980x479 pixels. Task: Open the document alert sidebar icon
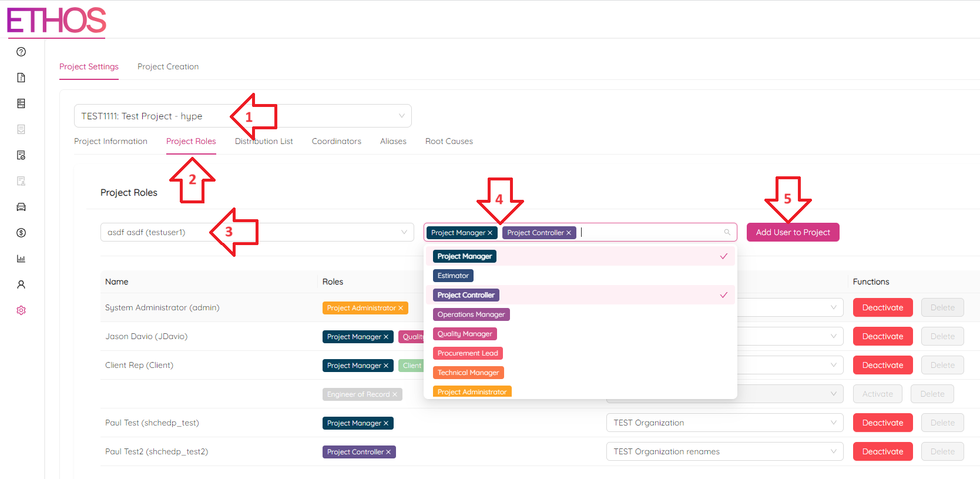click(21, 78)
